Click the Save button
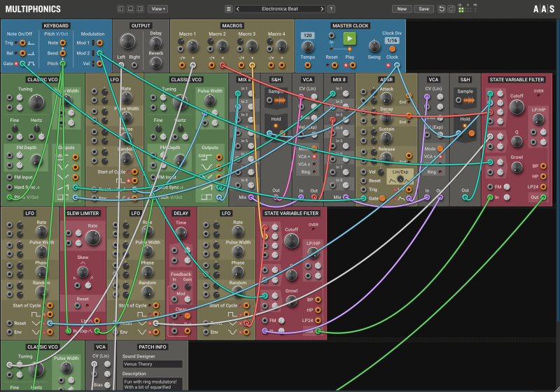This screenshot has height=392, width=560. pyautogui.click(x=423, y=9)
